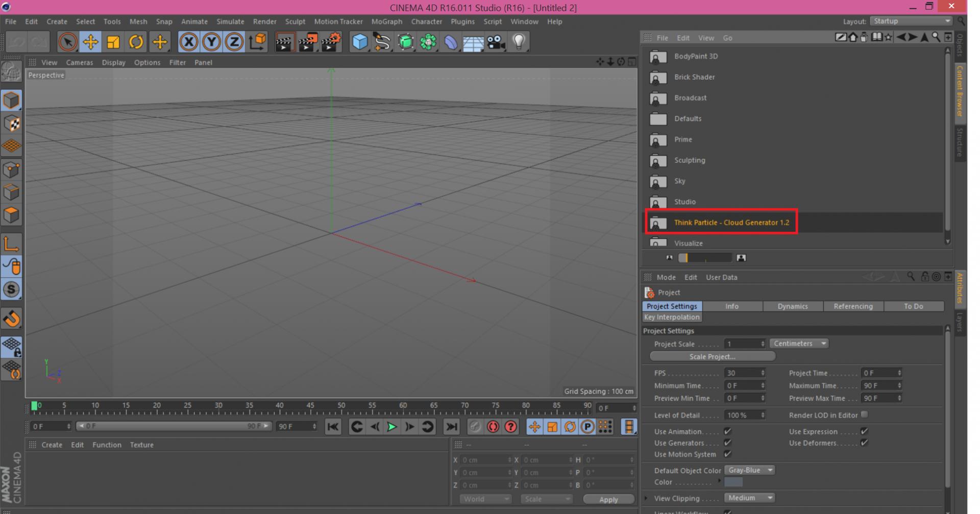Switch to Points mode in left toolbar
This screenshot has height=514, width=980.
coord(11,169)
